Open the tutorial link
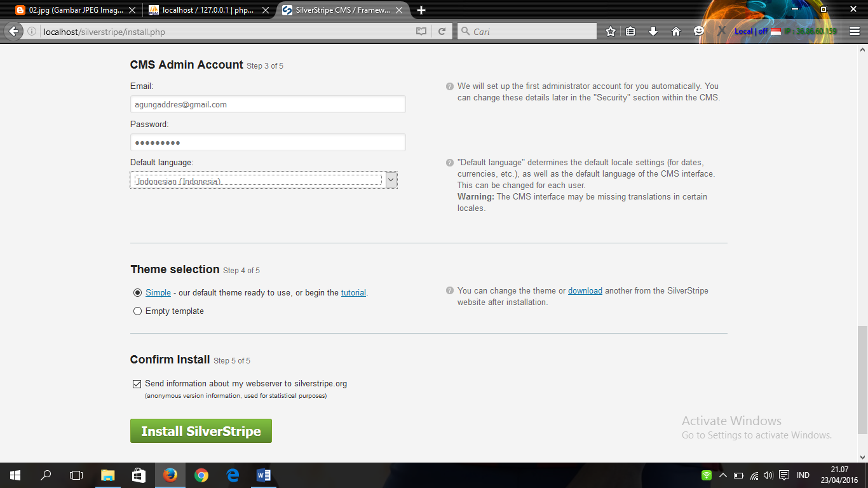Image resolution: width=868 pixels, height=488 pixels. pos(353,293)
